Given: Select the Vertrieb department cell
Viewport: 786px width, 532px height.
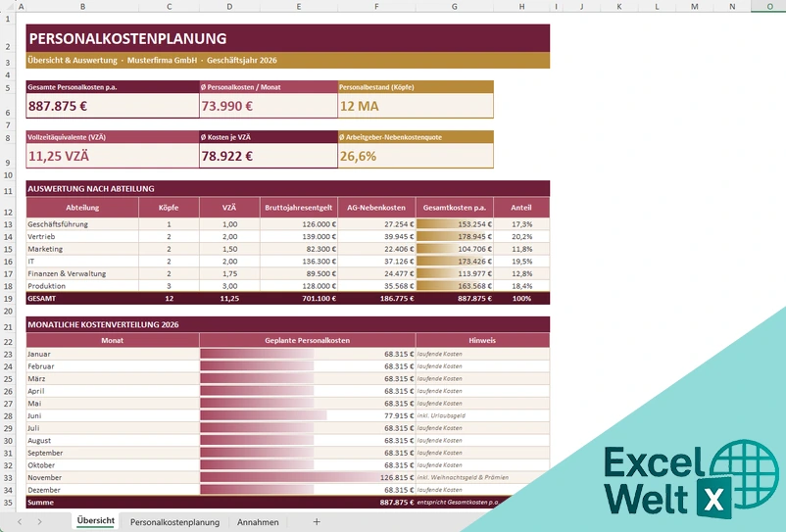Looking at the screenshot, I should (82, 236).
